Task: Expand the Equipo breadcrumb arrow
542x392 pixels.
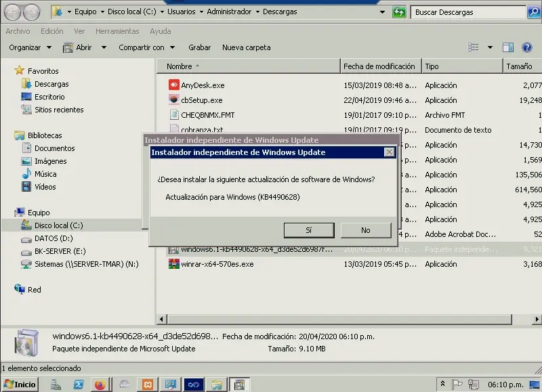Action: [102, 12]
